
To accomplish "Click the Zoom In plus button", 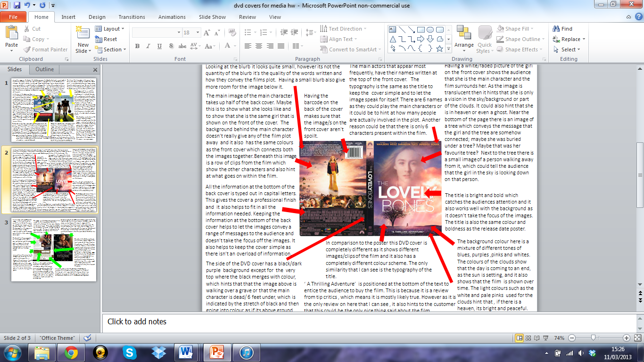I will [627, 338].
